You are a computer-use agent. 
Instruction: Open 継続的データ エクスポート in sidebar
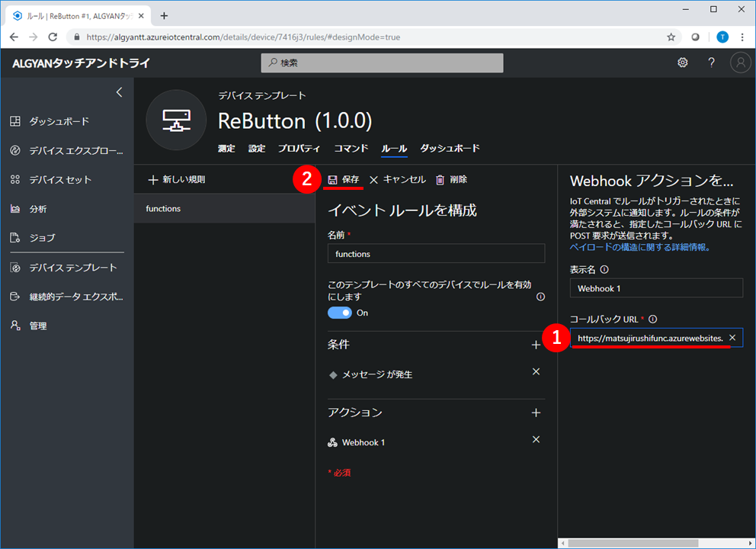[x=66, y=297]
